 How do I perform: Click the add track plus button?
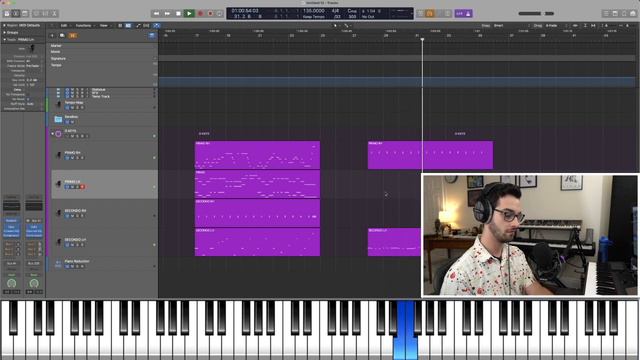(x=52, y=36)
